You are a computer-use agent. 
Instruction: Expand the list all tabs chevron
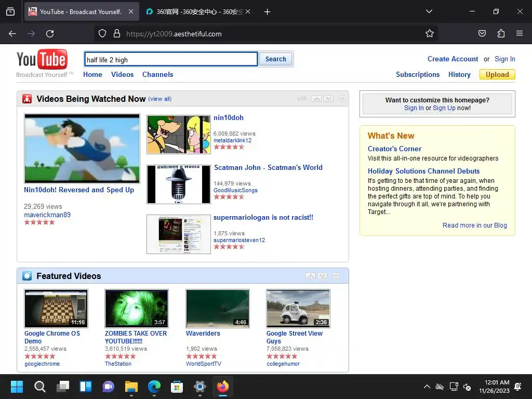[429, 11]
